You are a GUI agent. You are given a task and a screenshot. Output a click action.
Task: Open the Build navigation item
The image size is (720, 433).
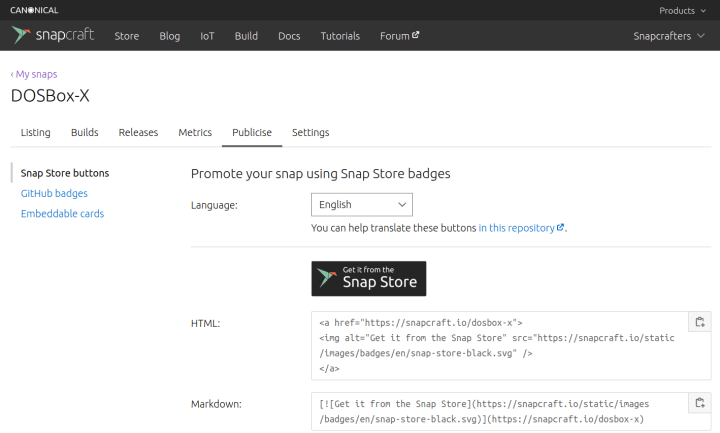(x=246, y=36)
